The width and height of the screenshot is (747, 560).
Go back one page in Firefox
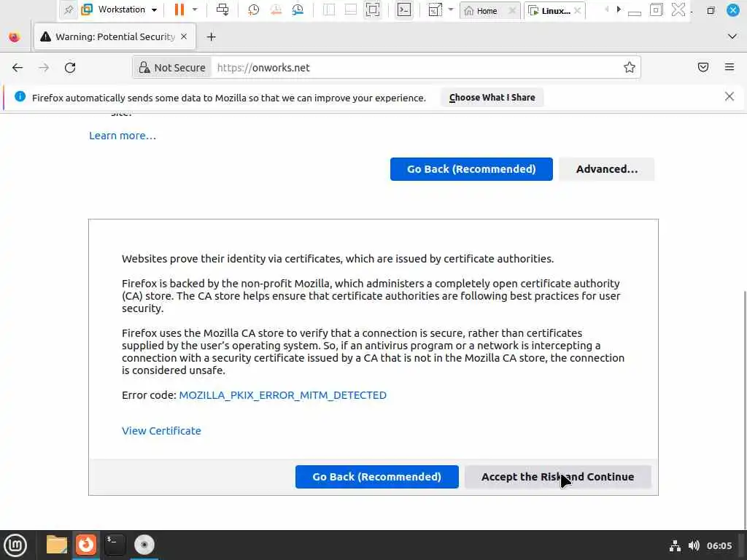[18, 68]
